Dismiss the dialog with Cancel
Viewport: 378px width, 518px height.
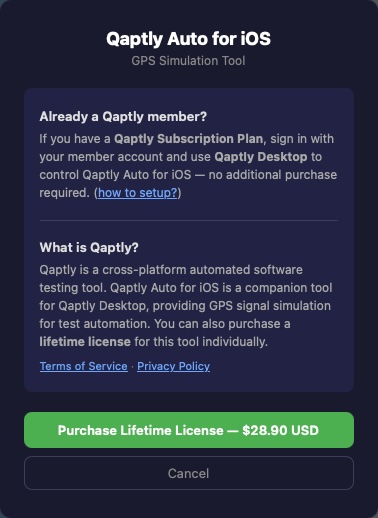point(189,473)
